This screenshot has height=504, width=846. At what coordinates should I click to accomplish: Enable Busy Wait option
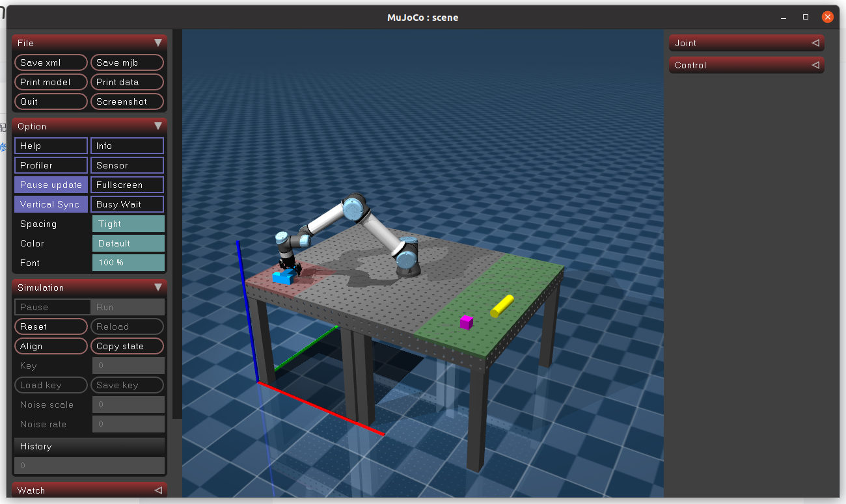tap(127, 204)
